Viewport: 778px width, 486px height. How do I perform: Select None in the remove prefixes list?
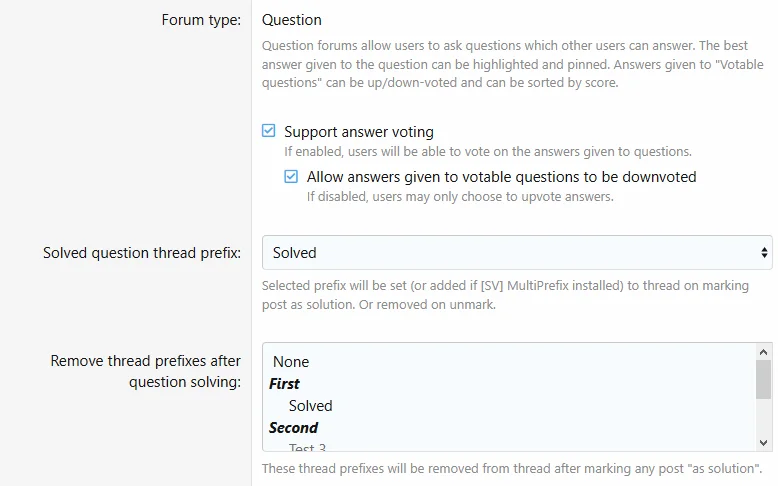(291, 362)
